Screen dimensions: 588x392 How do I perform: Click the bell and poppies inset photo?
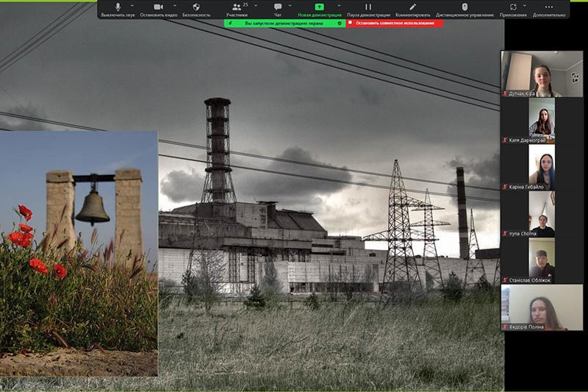point(79,254)
